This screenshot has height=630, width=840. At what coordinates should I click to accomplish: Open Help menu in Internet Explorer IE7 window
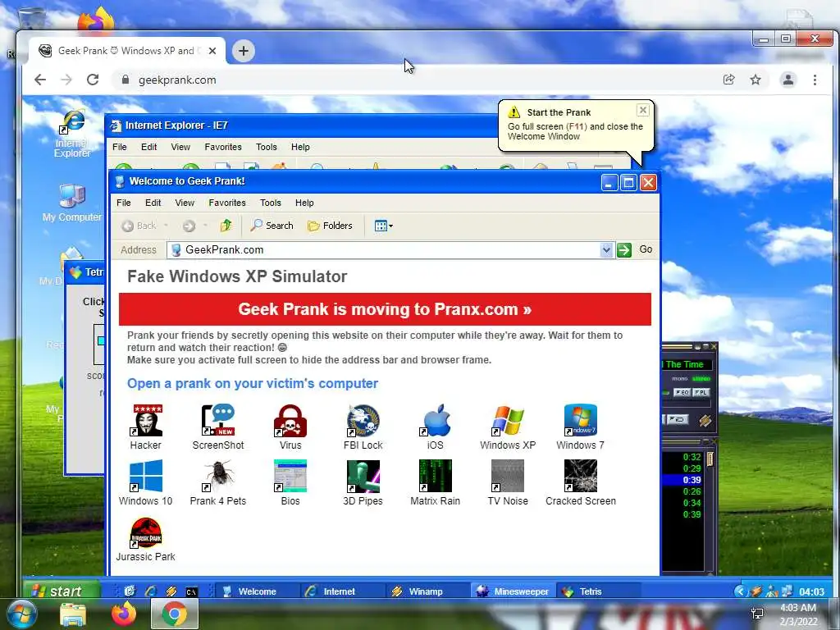point(300,147)
